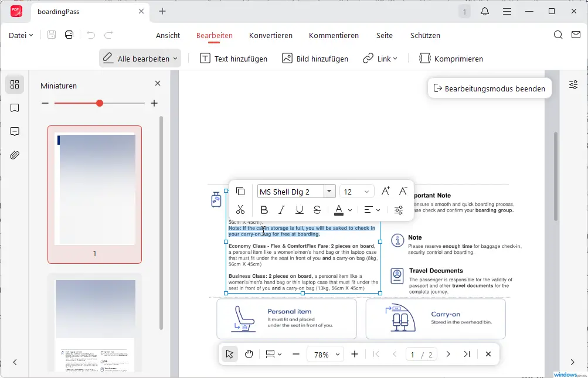Toggle italic formatting
Image resolution: width=588 pixels, height=378 pixels.
281,209
